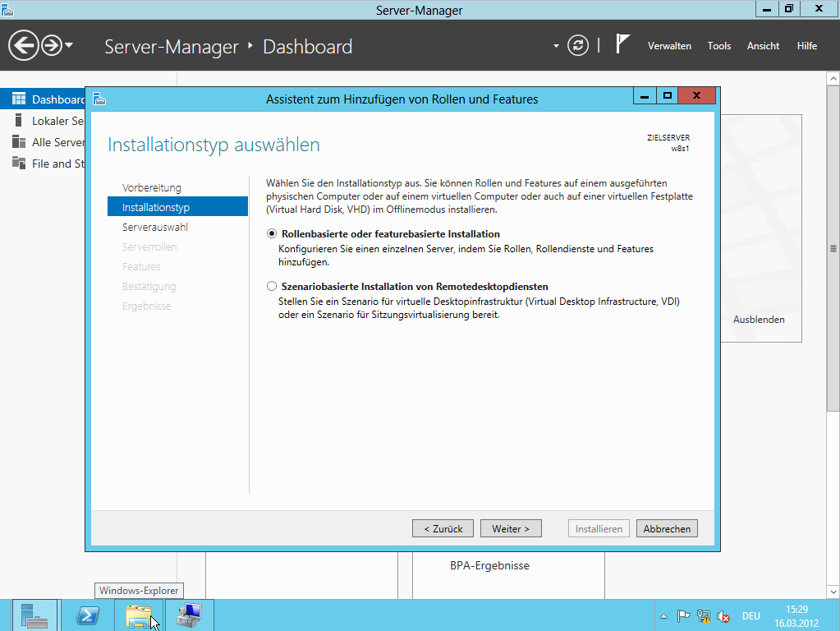Select Szenariobasierte Installation von Remotedesktopdiensten
Image resolution: width=840 pixels, height=631 pixels.
tap(273, 287)
